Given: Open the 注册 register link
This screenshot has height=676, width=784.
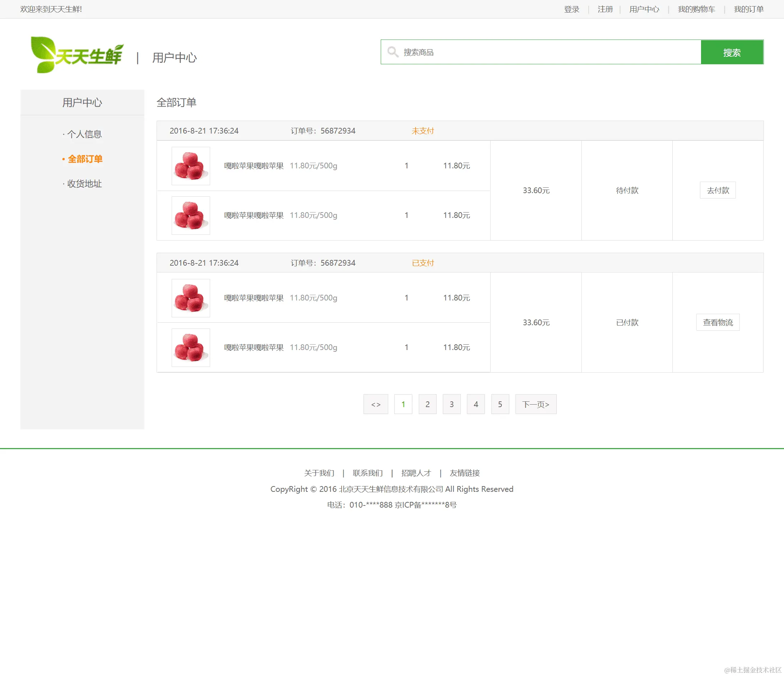Looking at the screenshot, I should click(x=605, y=9).
